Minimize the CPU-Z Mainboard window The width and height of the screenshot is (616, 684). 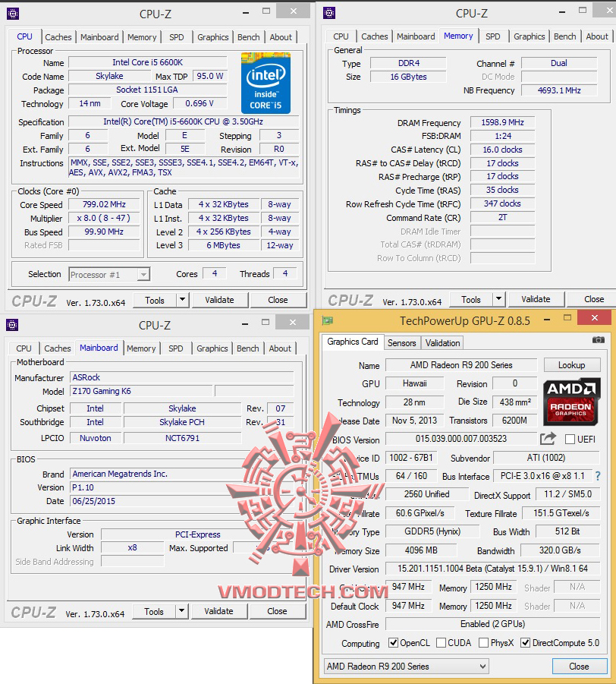[245, 324]
